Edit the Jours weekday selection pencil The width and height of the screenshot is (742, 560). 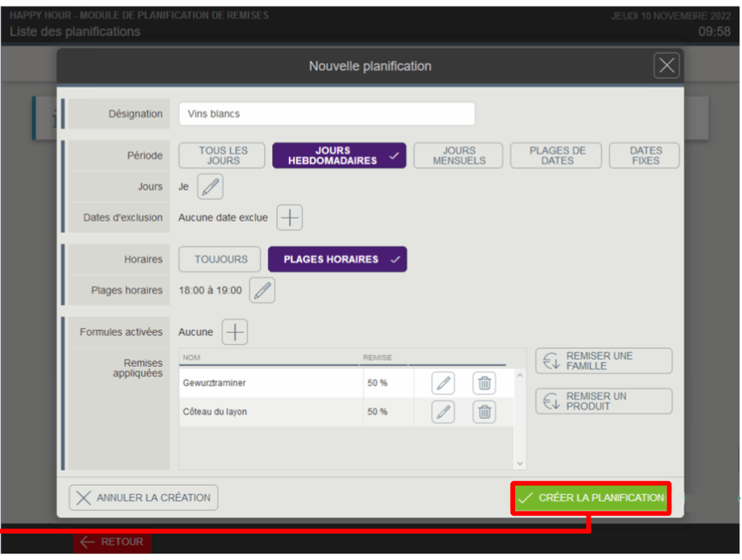(x=210, y=187)
